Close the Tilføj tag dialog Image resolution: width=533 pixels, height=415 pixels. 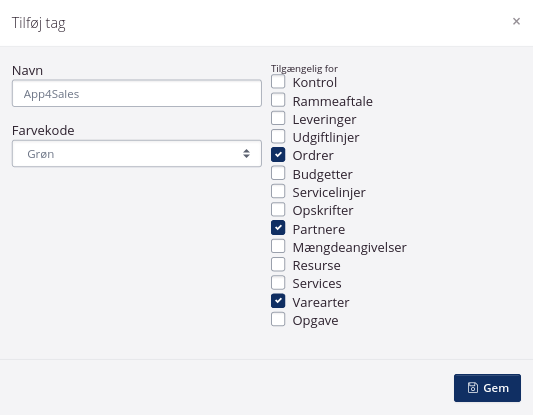point(516,21)
